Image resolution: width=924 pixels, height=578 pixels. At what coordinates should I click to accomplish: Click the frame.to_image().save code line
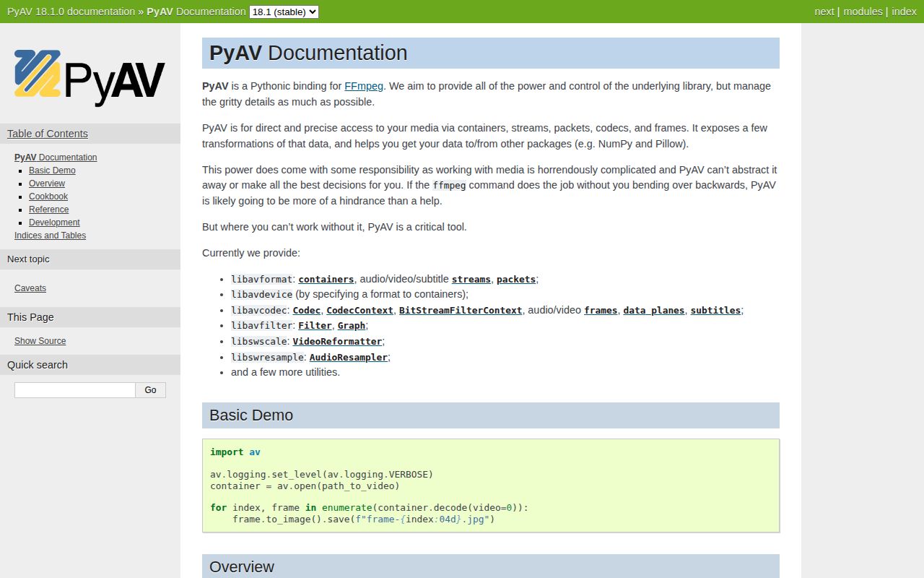(364, 519)
